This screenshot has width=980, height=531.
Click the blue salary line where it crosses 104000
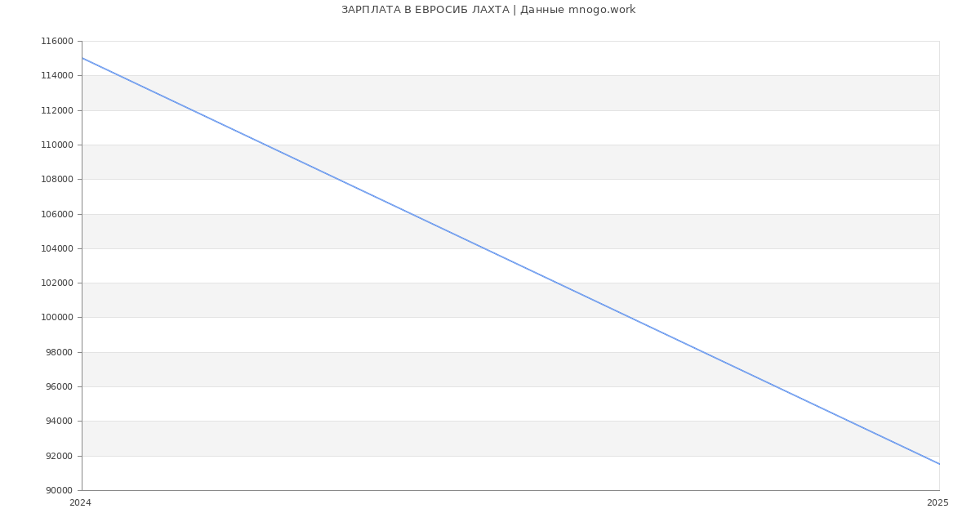(483, 248)
